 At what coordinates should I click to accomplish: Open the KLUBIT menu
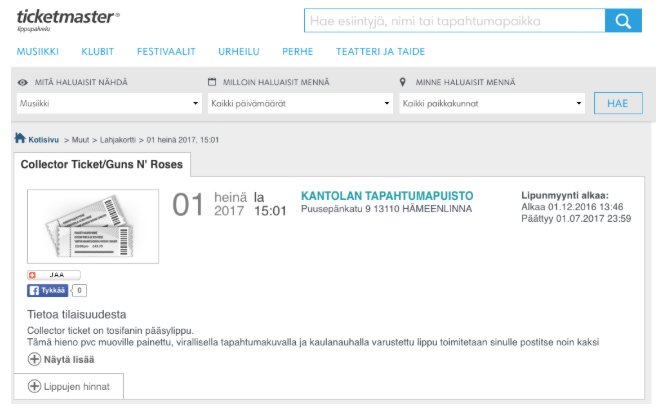pyautogui.click(x=98, y=52)
